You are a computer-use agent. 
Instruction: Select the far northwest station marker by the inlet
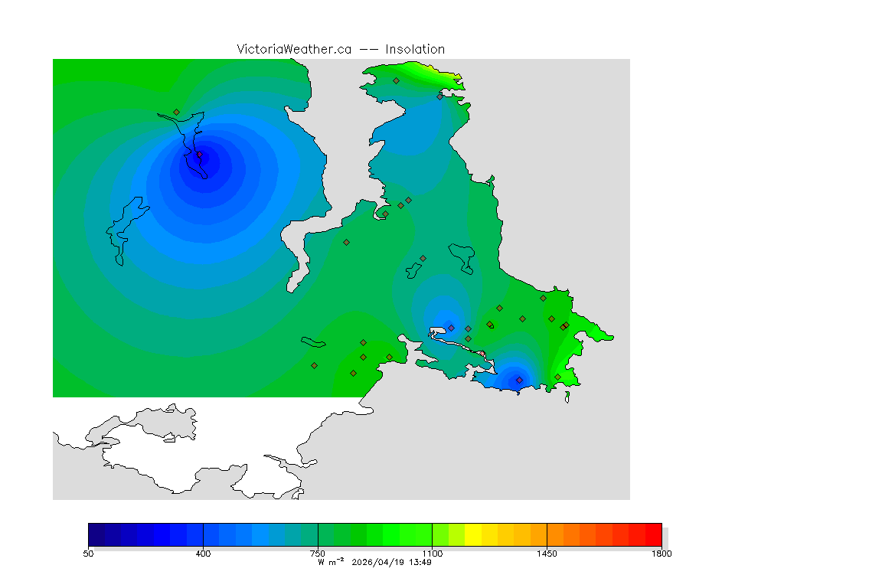point(176,113)
